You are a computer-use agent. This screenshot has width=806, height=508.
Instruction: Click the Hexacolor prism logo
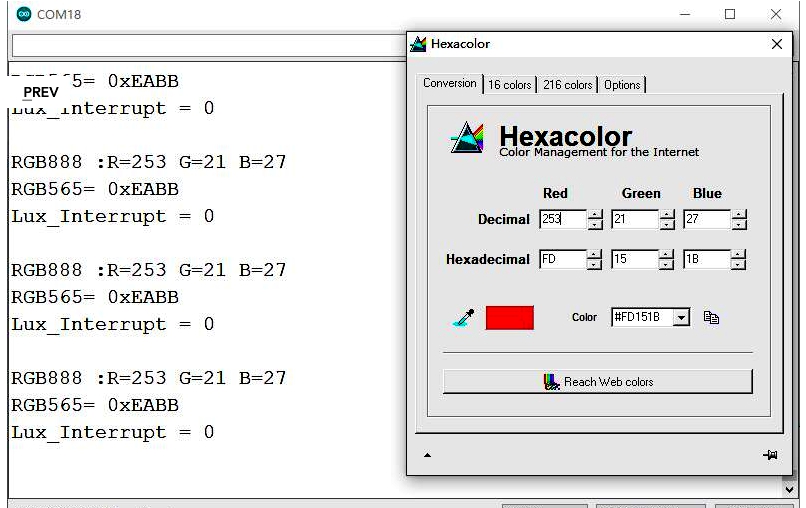(x=467, y=137)
